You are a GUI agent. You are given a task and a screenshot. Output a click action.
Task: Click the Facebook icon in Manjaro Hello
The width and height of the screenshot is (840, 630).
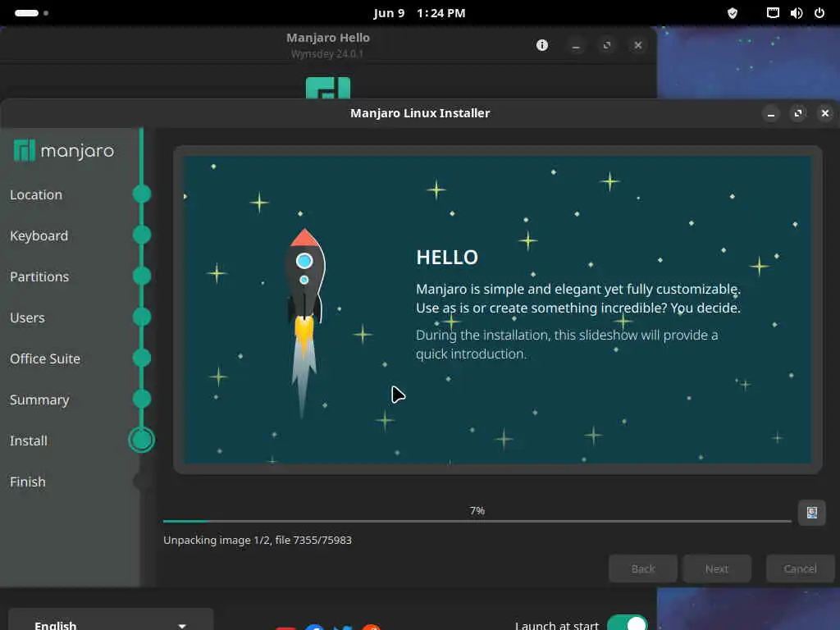pos(314,627)
